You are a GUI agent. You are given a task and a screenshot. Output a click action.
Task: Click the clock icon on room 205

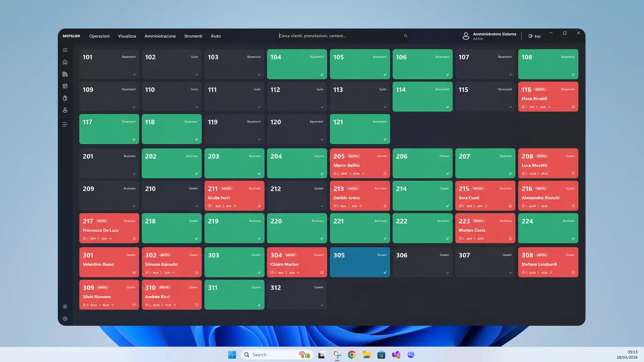click(x=385, y=173)
